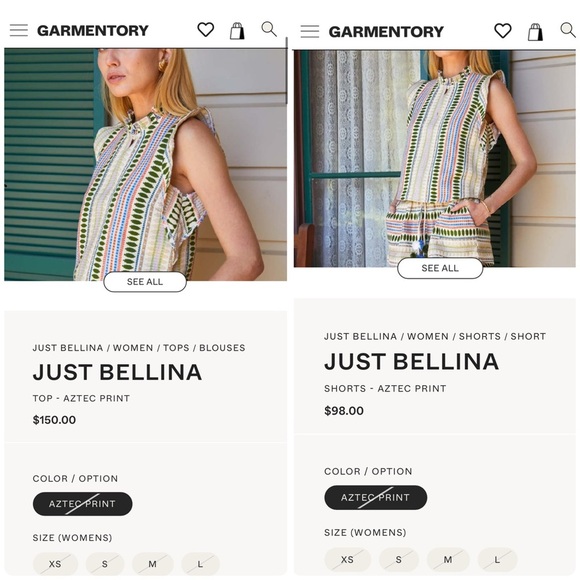Open shopping bag on shorts page

[x=535, y=32]
